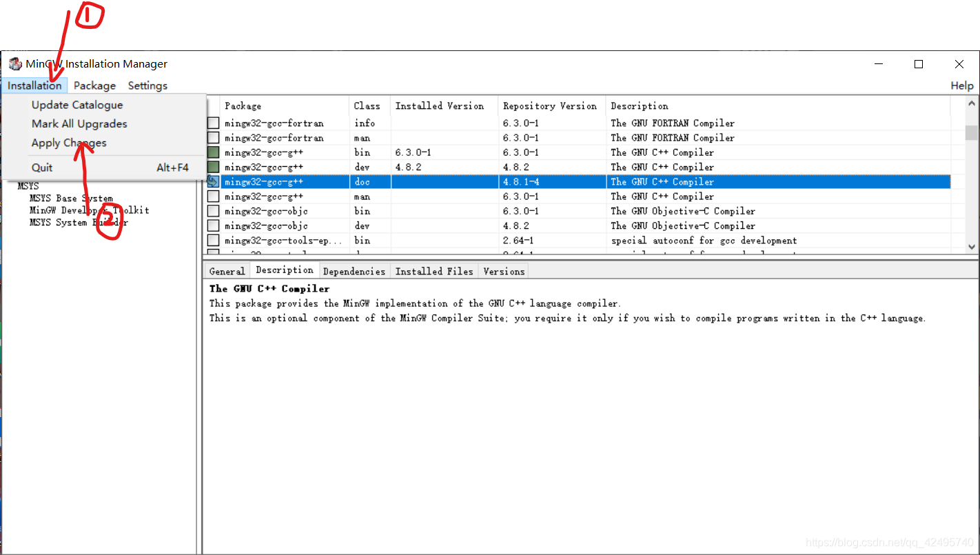Open the Help menu
Image resolution: width=980 pixels, height=555 pixels.
click(x=962, y=85)
